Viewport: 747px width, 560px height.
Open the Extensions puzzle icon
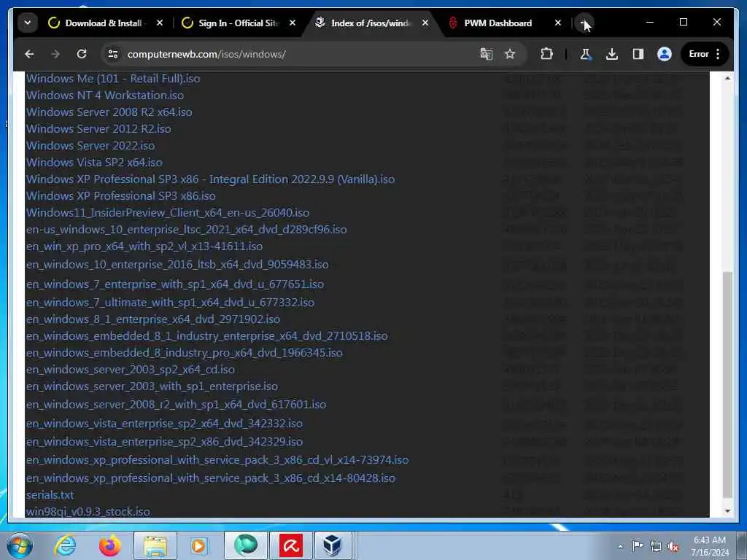(x=546, y=54)
